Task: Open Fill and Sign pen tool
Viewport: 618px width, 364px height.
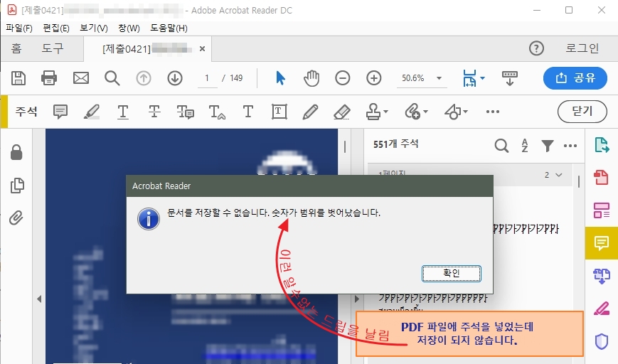Action: (602, 309)
